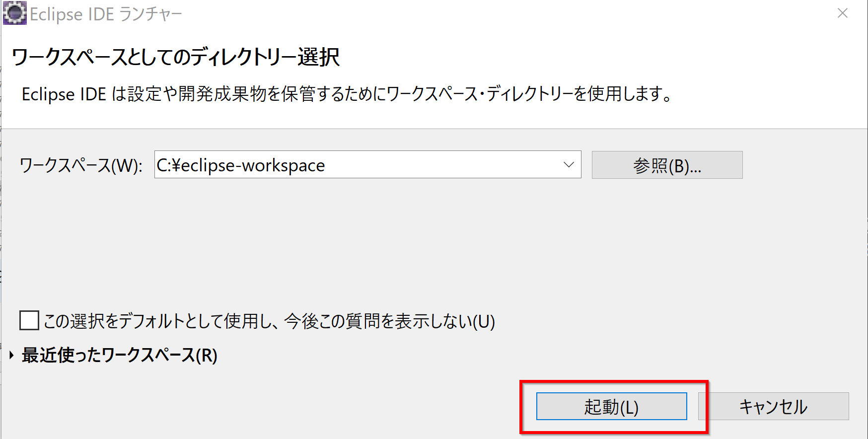This screenshot has height=439, width=868.
Task: Enable the use-as-default workspace checkbox
Action: pos(29,320)
